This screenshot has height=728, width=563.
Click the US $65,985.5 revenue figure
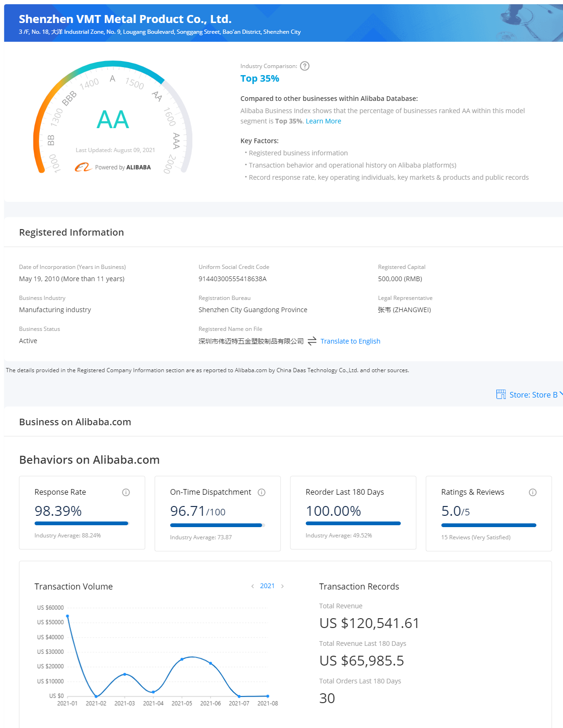pos(362,661)
